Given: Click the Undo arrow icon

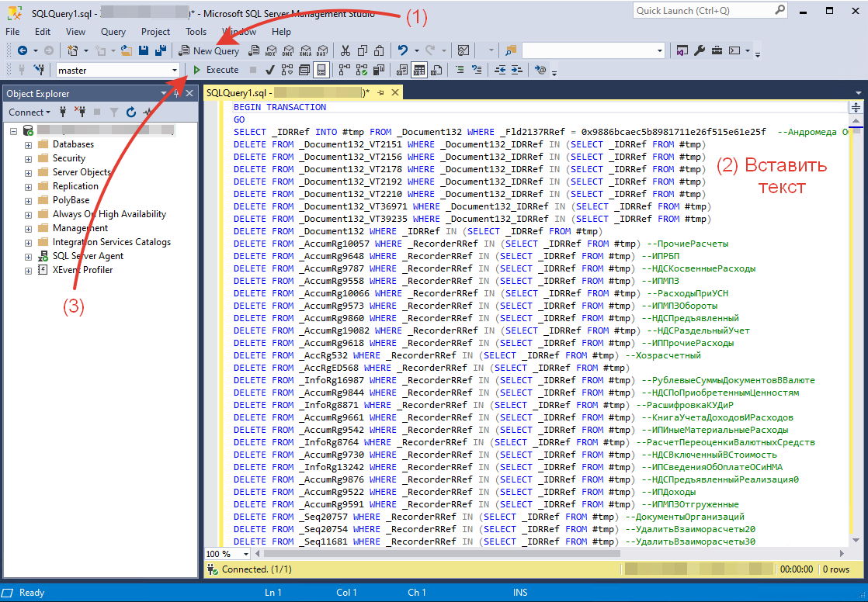Looking at the screenshot, I should coord(402,50).
